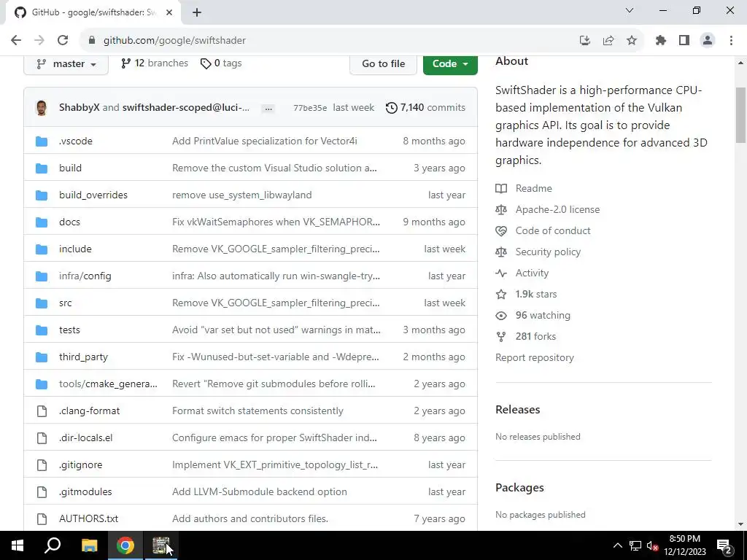View the 0 tags link
This screenshot has height=560, width=747.
point(221,63)
